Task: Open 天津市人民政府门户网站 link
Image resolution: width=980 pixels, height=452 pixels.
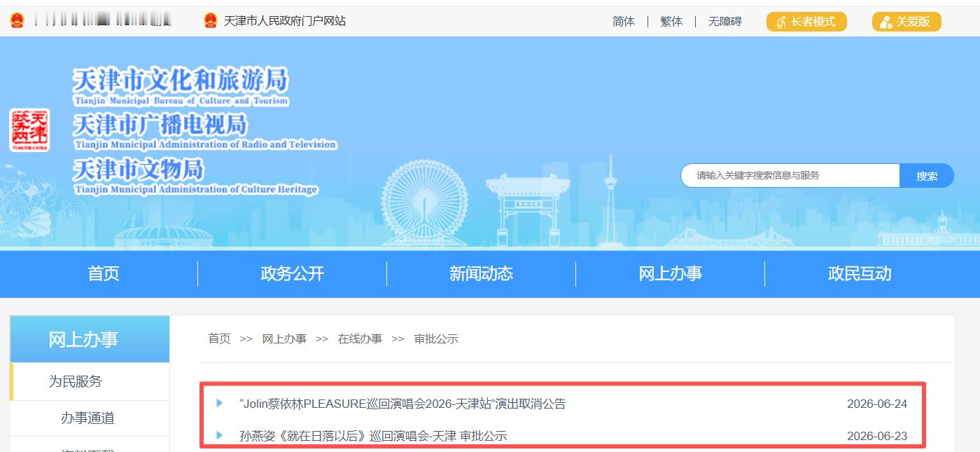Action: coord(285,21)
